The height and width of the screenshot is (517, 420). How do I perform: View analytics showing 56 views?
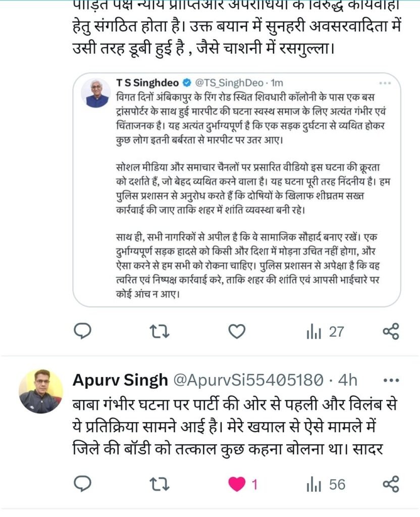pyautogui.click(x=326, y=485)
